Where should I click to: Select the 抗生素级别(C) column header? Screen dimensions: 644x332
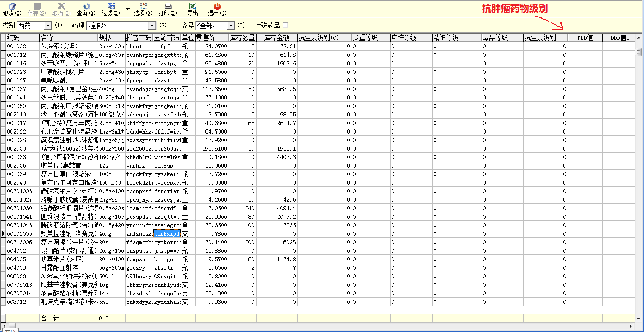pyautogui.click(x=324, y=38)
